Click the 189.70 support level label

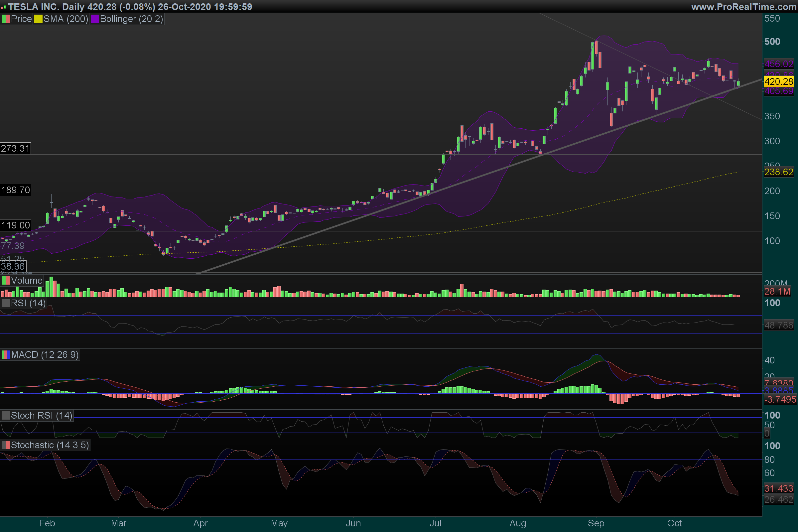[x=15, y=190]
